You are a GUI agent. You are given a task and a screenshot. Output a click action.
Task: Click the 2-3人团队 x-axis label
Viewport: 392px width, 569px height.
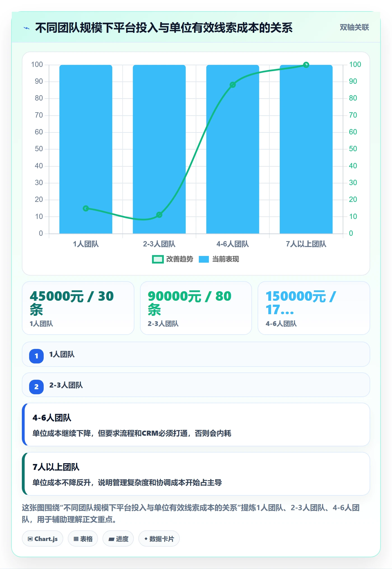tap(159, 244)
